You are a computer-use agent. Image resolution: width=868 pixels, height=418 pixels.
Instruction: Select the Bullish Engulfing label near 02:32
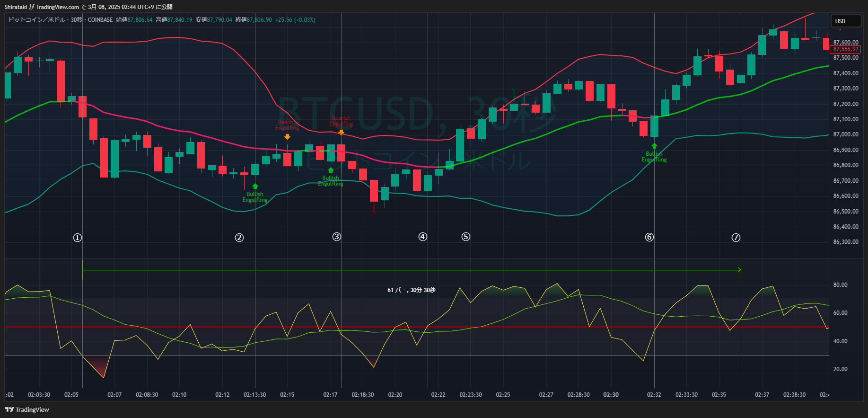(x=654, y=157)
